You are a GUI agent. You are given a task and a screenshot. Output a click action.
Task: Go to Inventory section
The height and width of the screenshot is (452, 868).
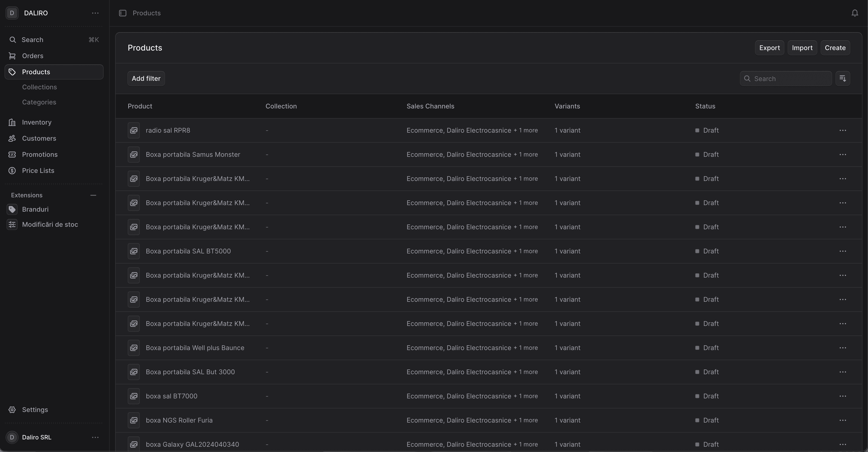(54, 123)
